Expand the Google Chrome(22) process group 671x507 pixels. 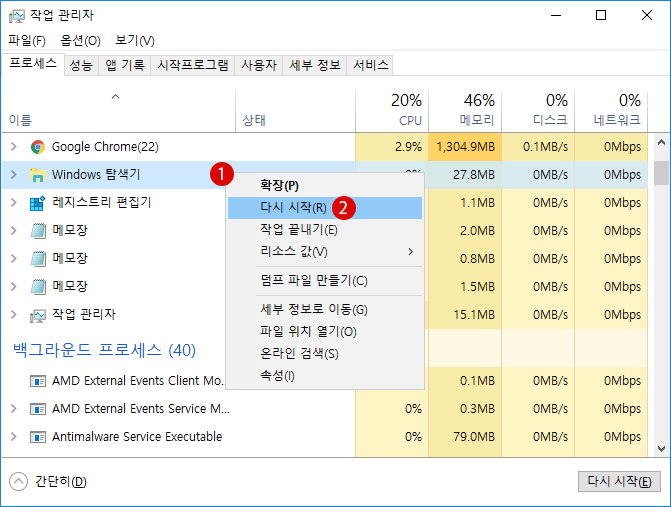pos(14,147)
